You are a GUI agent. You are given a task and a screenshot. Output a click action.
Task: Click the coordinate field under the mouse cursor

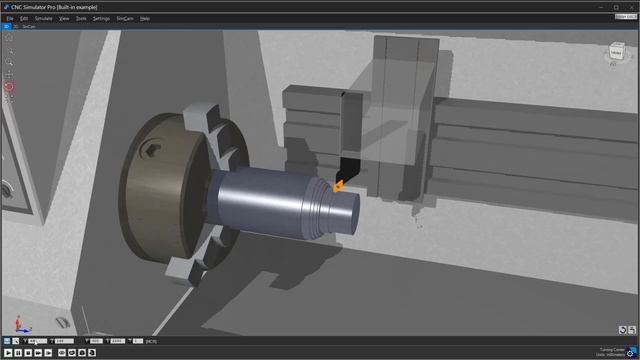pos(38,341)
